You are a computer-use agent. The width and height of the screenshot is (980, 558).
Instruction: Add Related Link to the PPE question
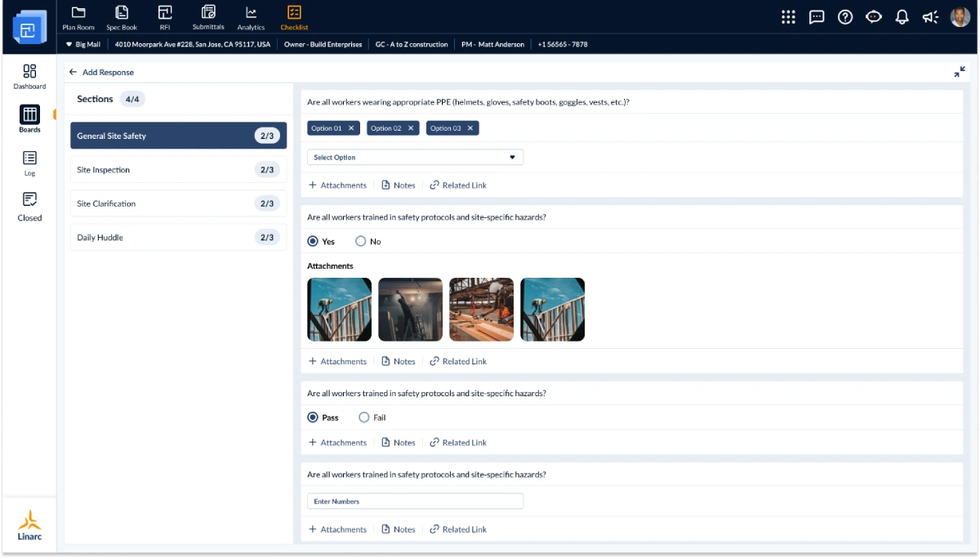click(458, 185)
